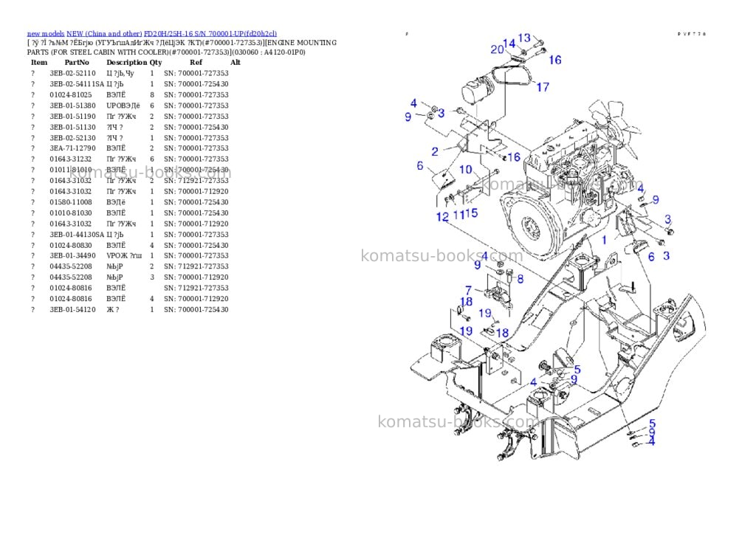Screen dimensions: 756x535
Task: Click 01024-80816 in the SN 700001-712920 row
Action: (x=71, y=299)
